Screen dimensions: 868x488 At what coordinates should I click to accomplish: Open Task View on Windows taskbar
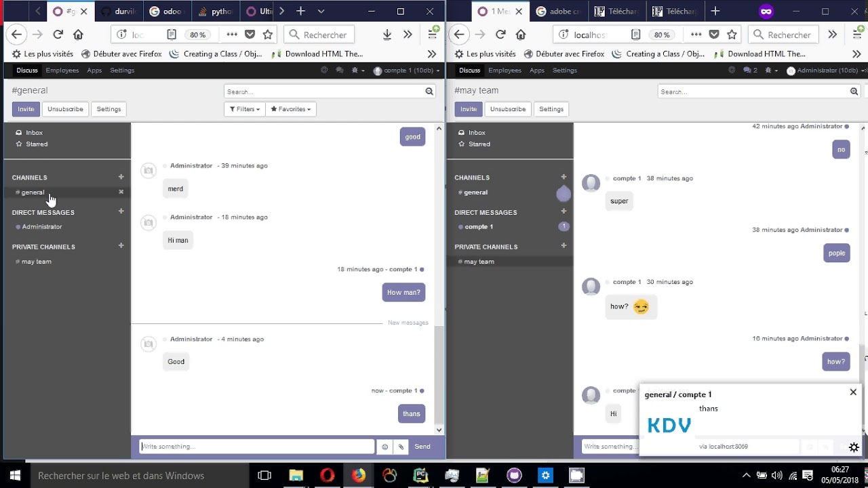coord(264,476)
